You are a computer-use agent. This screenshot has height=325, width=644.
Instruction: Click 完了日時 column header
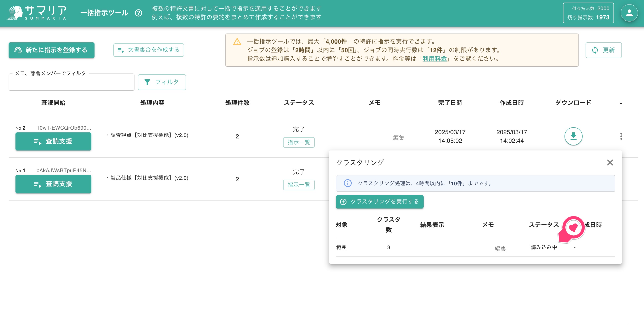(450, 103)
